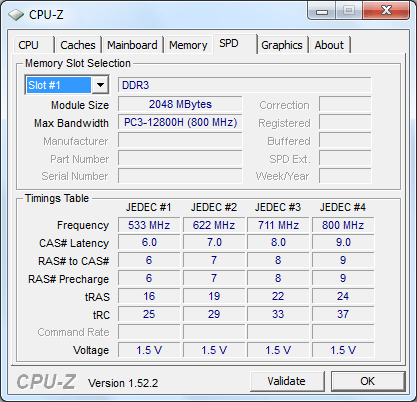This screenshot has height=402, width=417.
Task: Go to the Graphics tab
Action: tap(282, 45)
